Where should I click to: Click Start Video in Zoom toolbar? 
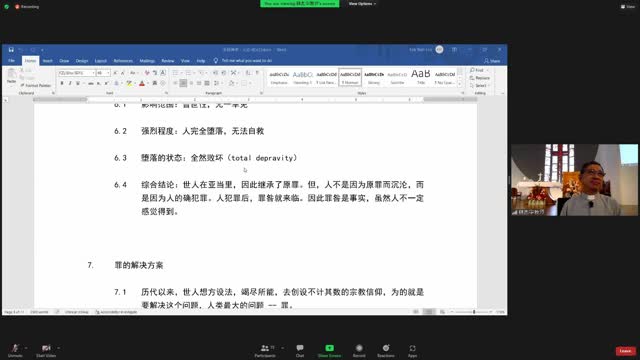tap(46, 350)
